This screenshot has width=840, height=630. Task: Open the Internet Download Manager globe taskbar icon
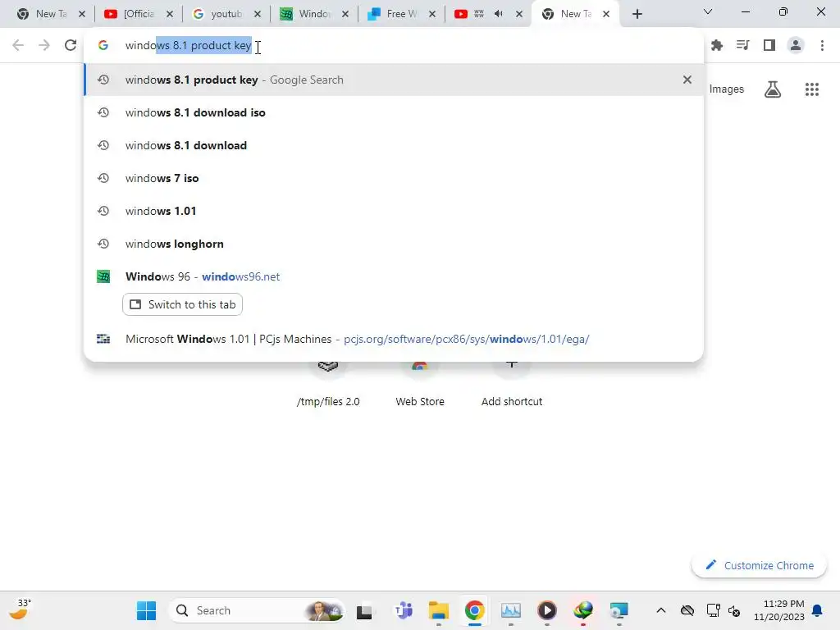[x=583, y=610]
